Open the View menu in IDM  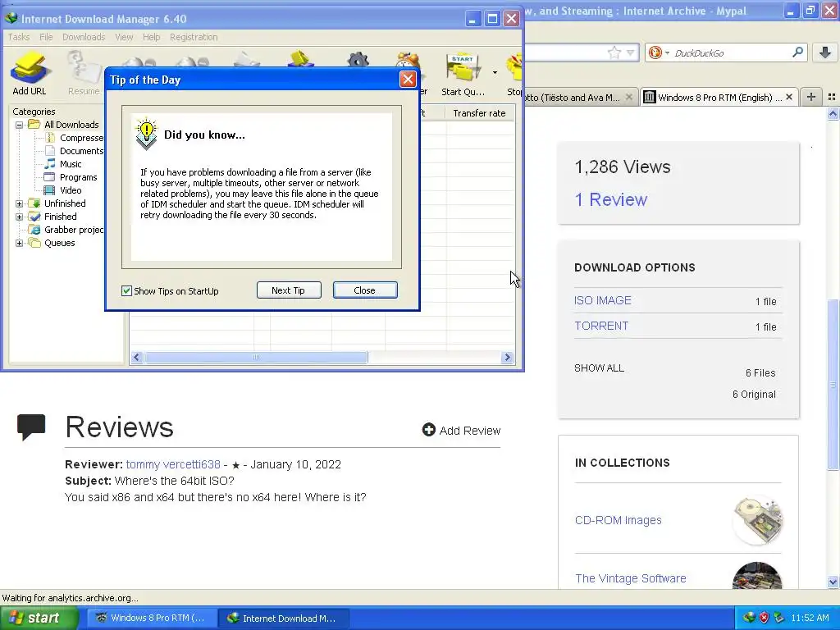pyautogui.click(x=124, y=37)
